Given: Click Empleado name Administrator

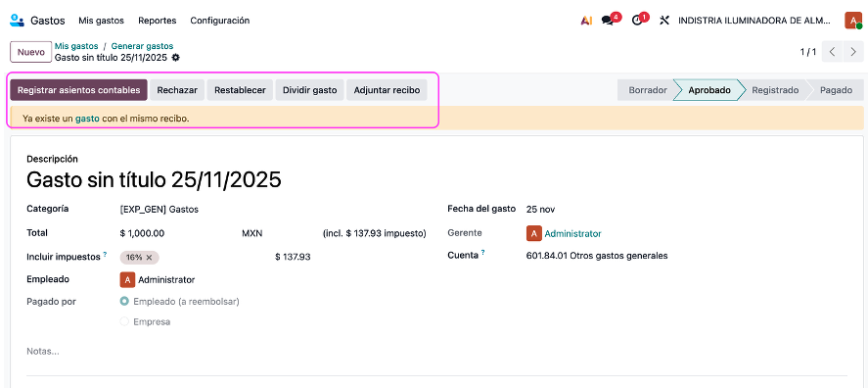Looking at the screenshot, I should pos(166,280).
